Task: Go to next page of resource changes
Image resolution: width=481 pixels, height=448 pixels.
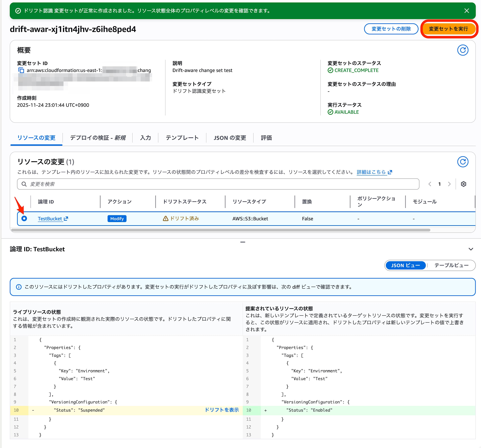Action: point(449,184)
